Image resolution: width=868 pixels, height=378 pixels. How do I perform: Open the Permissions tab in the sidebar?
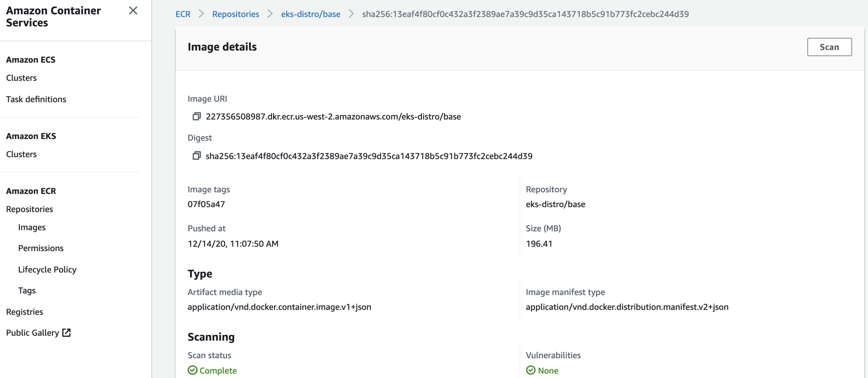(41, 248)
